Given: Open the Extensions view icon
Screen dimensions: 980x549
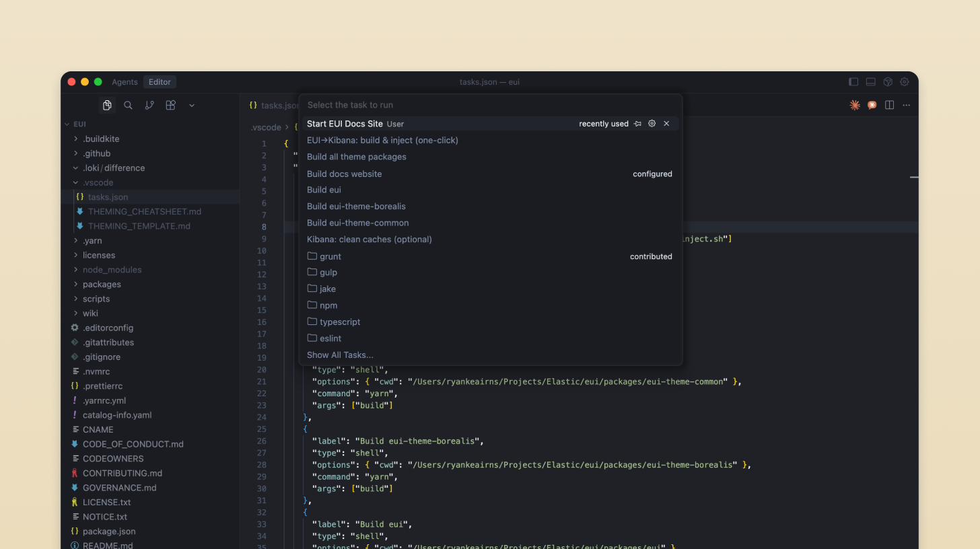Looking at the screenshot, I should pos(170,105).
